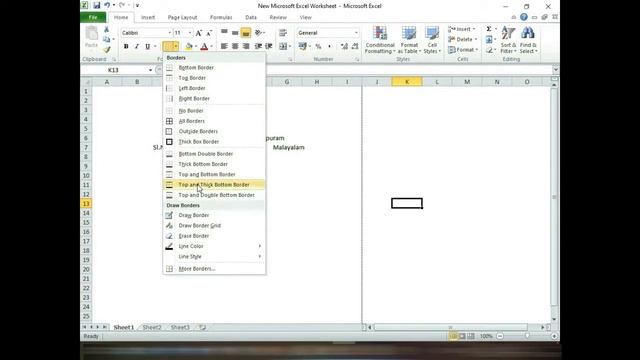Open the font size dropdown
Image resolution: width=640 pixels, height=360 pixels.
189,33
